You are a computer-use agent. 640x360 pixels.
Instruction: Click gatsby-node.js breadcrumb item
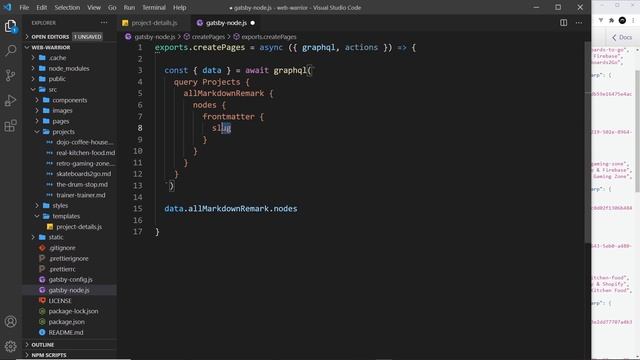tap(150, 37)
